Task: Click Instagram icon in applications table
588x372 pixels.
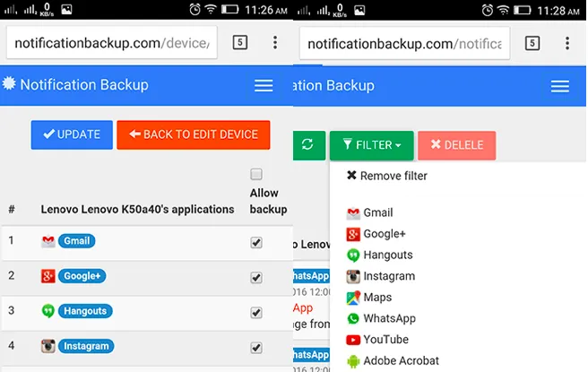Action: (48, 346)
